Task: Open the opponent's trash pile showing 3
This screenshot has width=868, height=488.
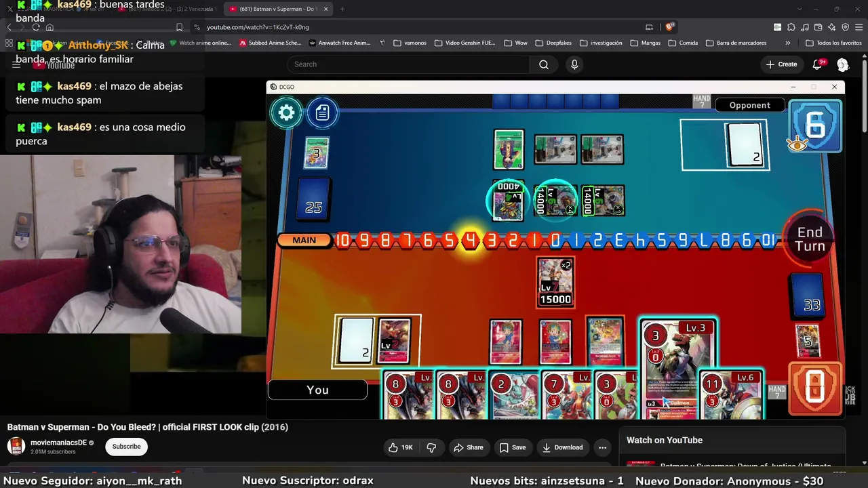Action: coord(316,153)
